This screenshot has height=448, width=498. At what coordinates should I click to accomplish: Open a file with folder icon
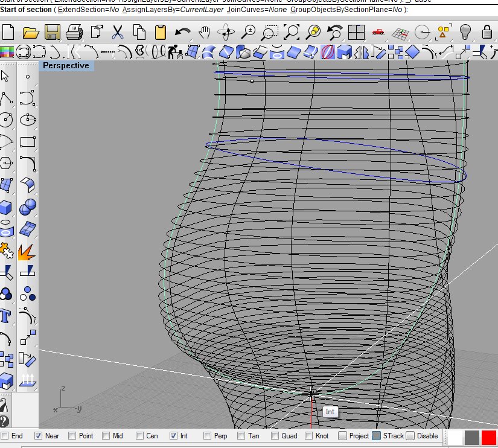pos(31,31)
